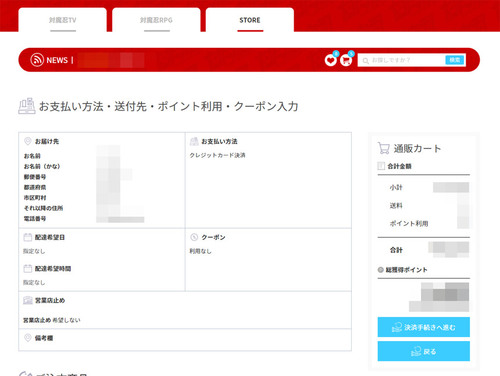This screenshot has width=500, height=376.
Task: Click 指定なし under 配達希望日
Action: pos(34,251)
